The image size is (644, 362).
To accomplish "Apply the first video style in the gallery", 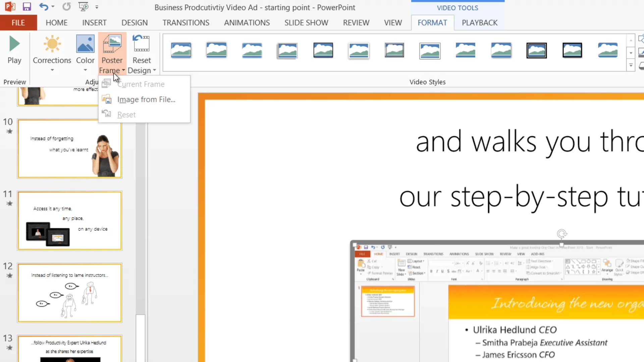I will 181,50.
